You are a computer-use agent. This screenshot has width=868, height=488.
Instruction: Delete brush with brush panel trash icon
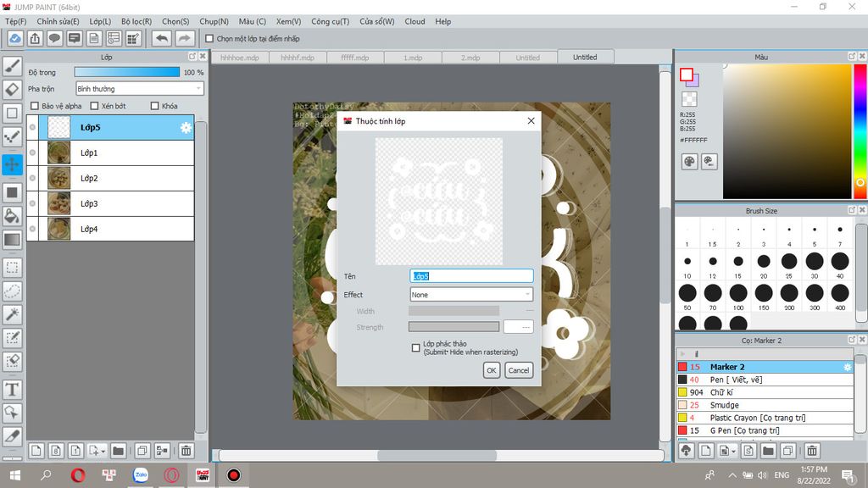(812, 451)
